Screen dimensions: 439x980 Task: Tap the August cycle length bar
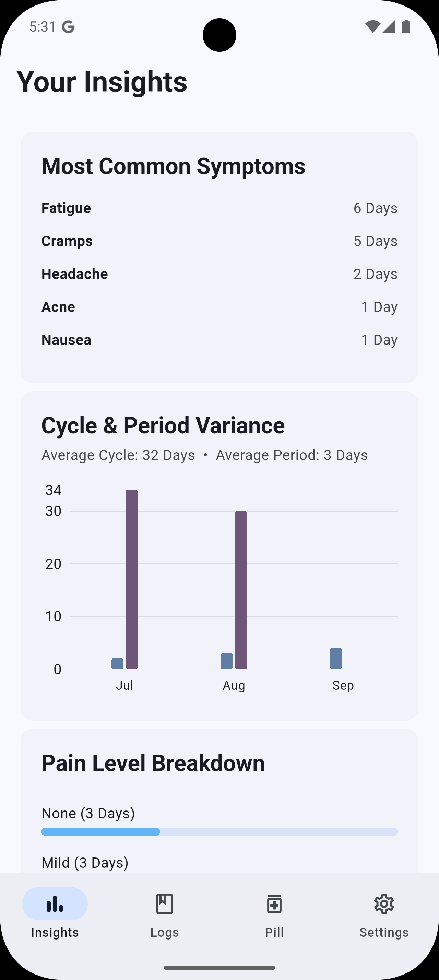pos(241,590)
